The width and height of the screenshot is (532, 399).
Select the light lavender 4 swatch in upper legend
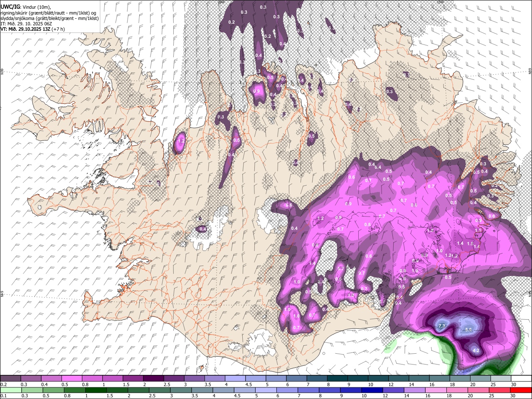pyautogui.click(x=235, y=378)
